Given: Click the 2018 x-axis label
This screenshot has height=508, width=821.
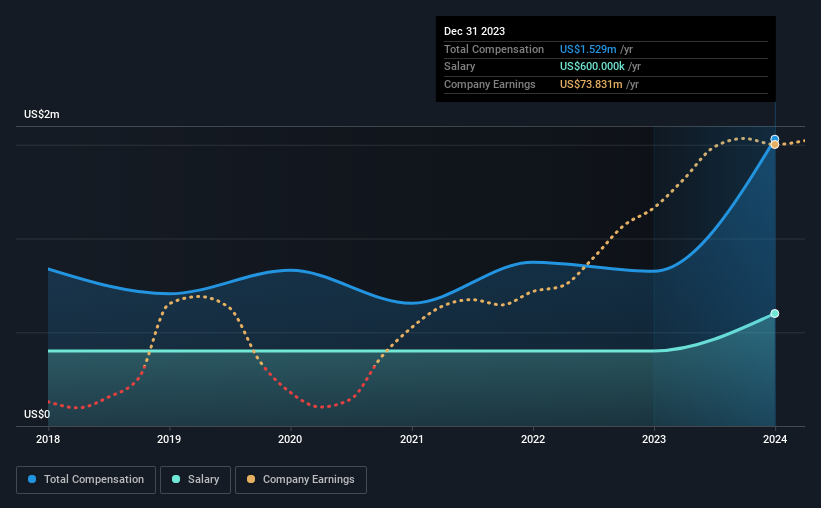Looking at the screenshot, I should (48, 439).
